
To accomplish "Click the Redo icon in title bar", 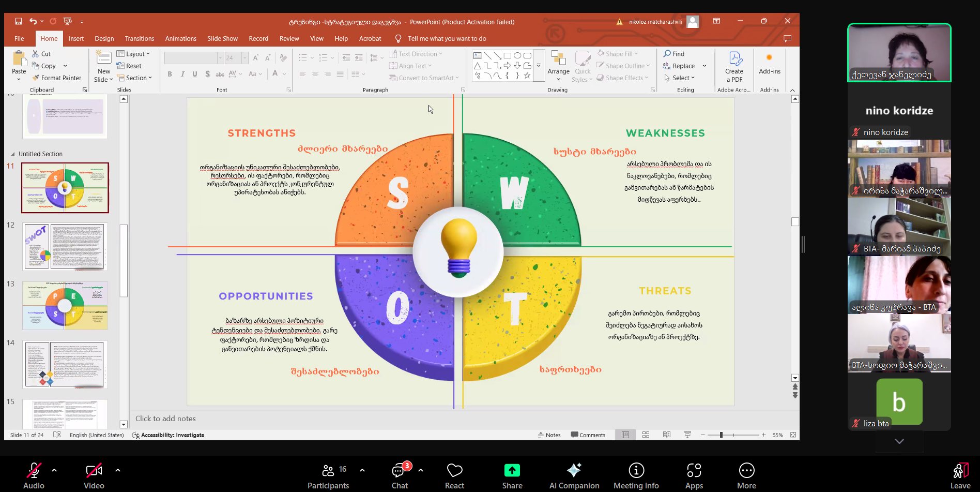I will click(53, 21).
